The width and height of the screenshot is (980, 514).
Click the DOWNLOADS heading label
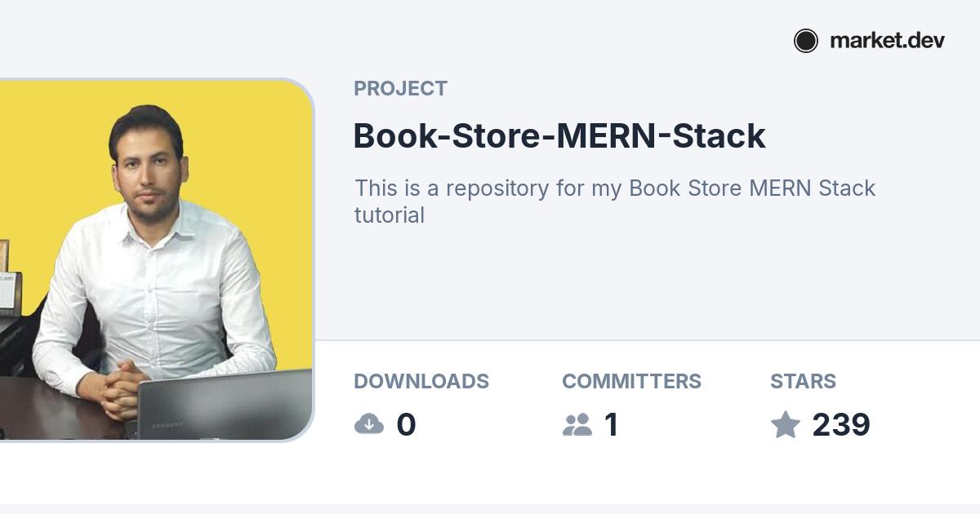click(421, 381)
